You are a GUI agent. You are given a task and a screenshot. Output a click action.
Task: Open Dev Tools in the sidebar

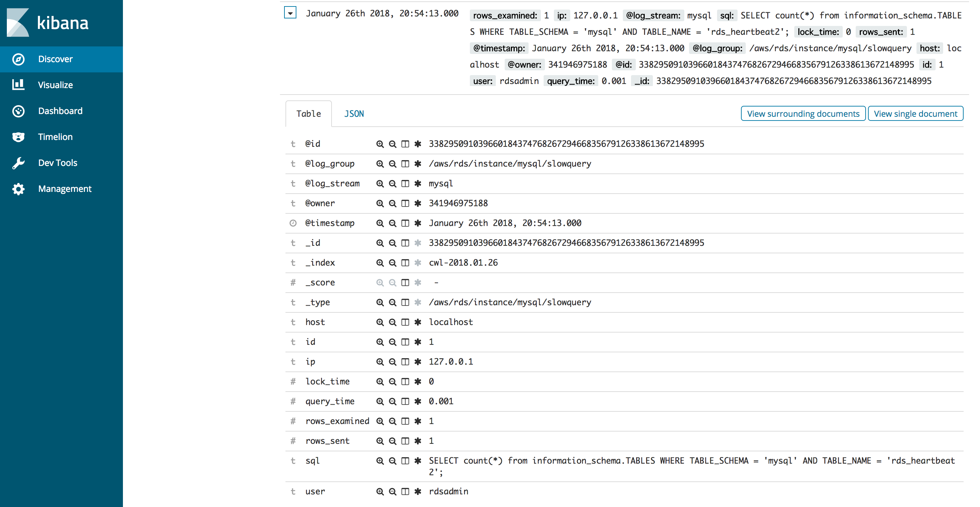[61, 163]
